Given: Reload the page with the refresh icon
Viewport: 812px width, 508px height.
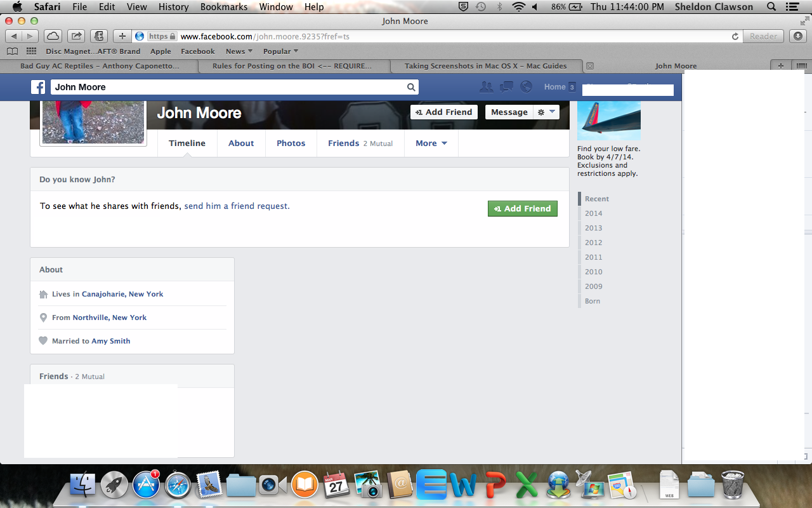Looking at the screenshot, I should pyautogui.click(x=735, y=36).
